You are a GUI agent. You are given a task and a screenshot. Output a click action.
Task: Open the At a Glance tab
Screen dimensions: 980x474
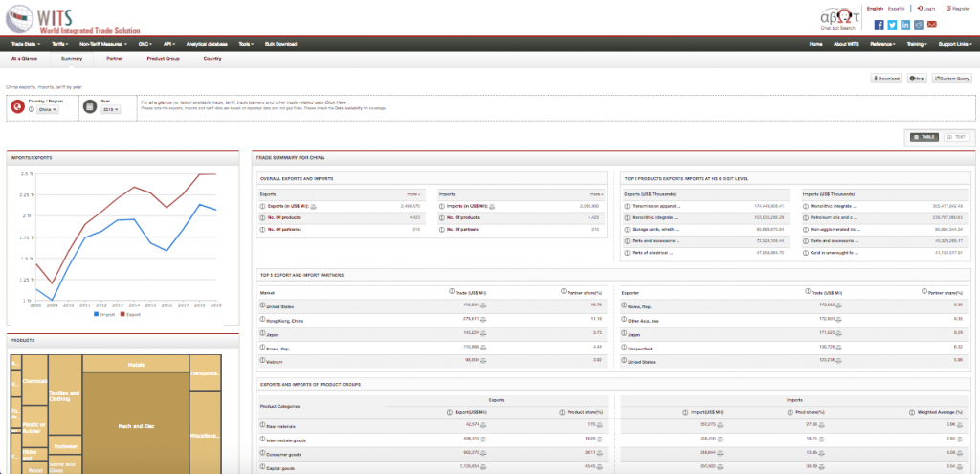click(24, 58)
